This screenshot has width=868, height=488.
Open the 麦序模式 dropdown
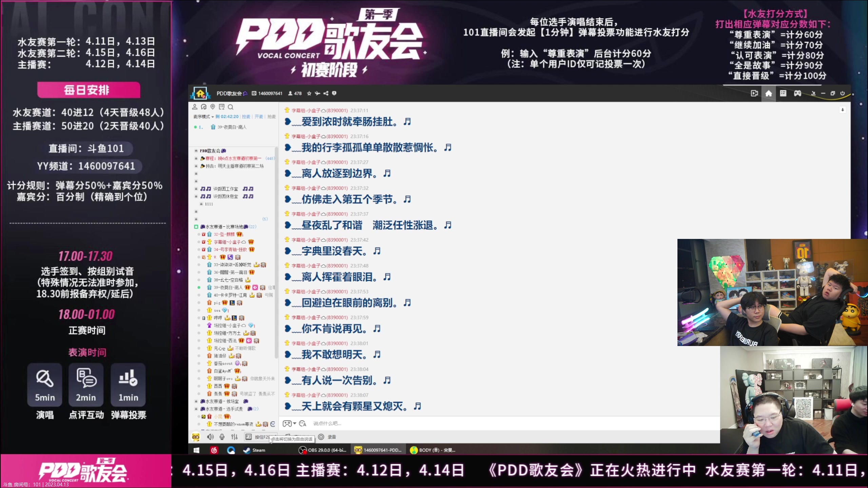204,117
